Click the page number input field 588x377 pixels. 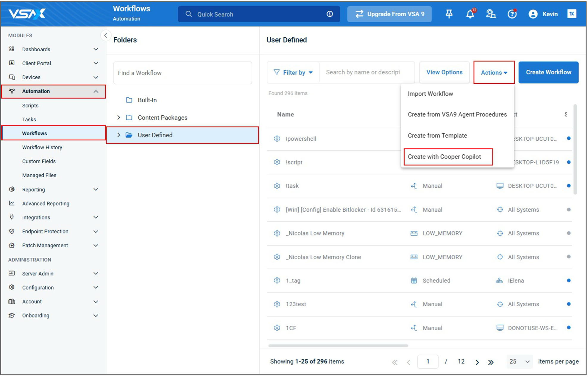[x=428, y=362]
